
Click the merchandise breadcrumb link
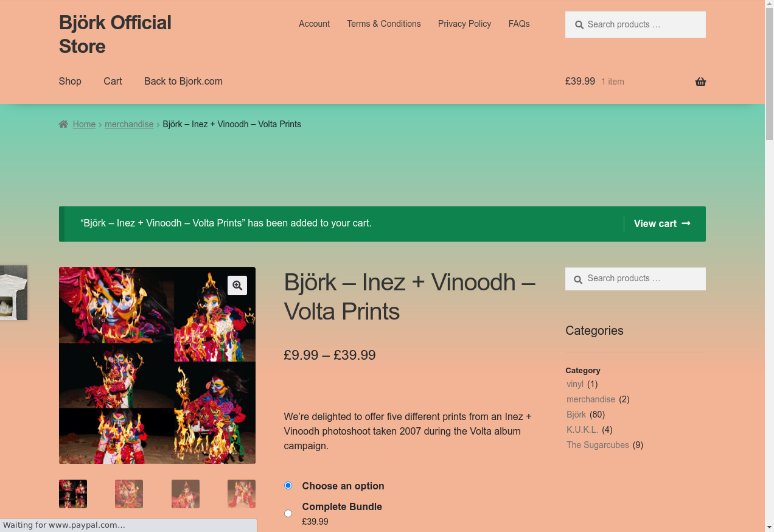click(x=129, y=124)
